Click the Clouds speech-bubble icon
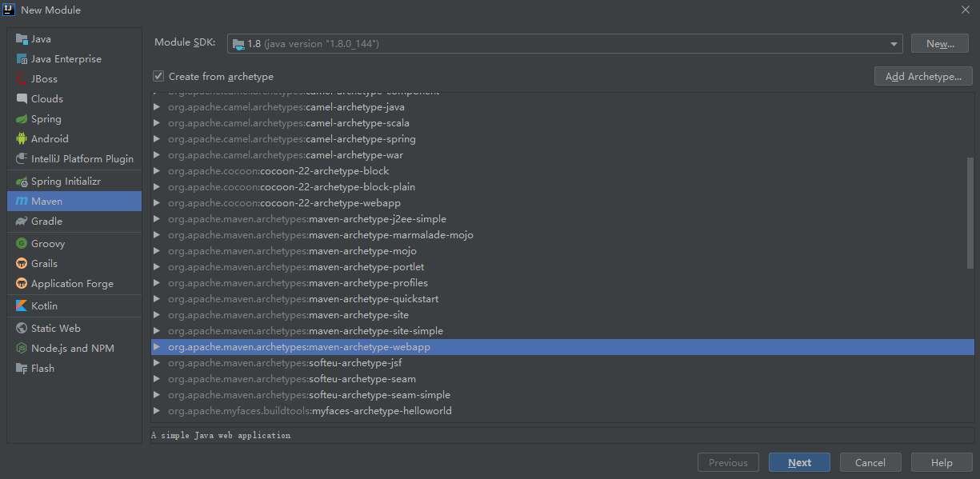 click(22, 99)
